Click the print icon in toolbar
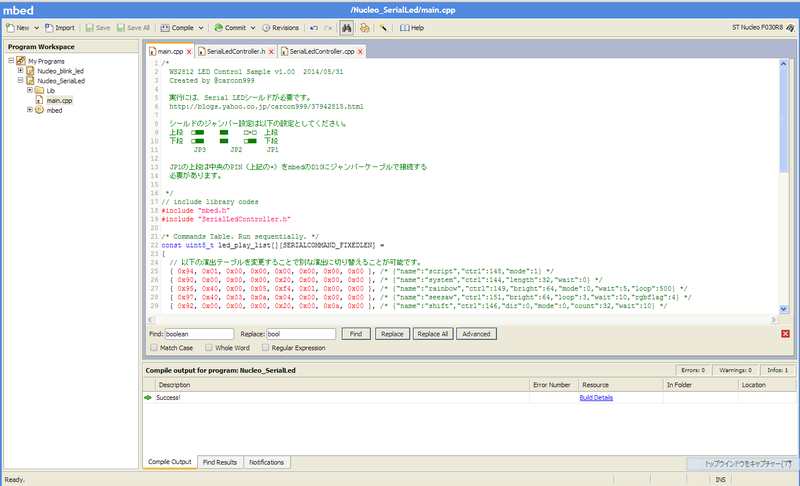The image size is (800, 486). 364,28
